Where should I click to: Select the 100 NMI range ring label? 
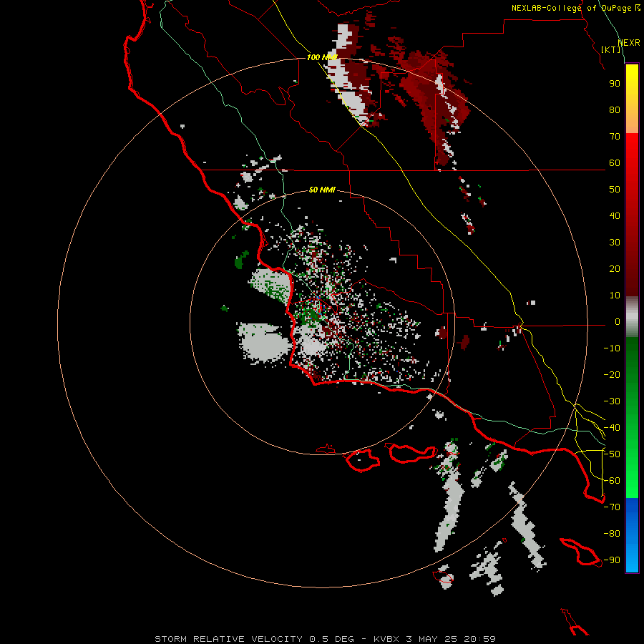[x=321, y=57]
